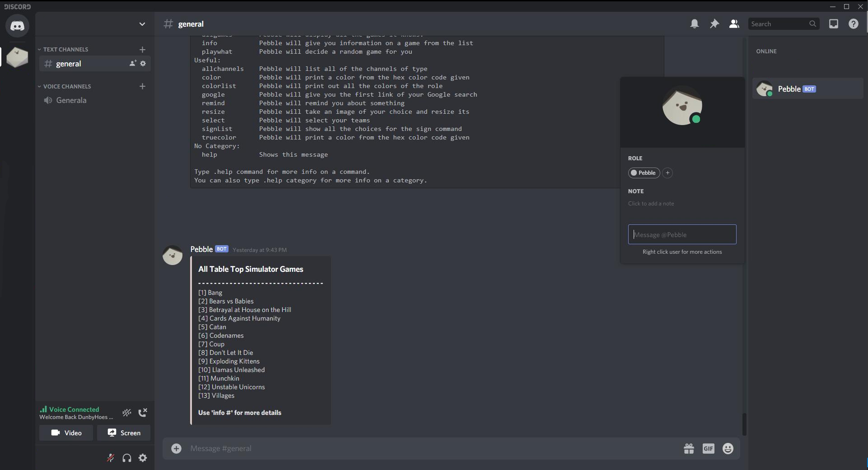Click the chat scrollbar thumb
The width and height of the screenshot is (868, 470).
coord(744,424)
